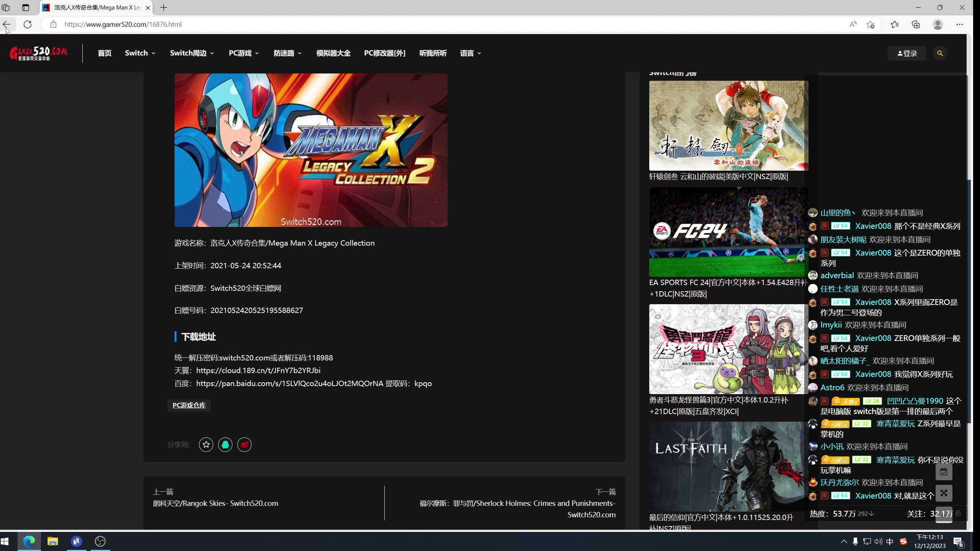The width and height of the screenshot is (980, 551).
Task: Open the microphone icon in system tray
Action: (855, 541)
